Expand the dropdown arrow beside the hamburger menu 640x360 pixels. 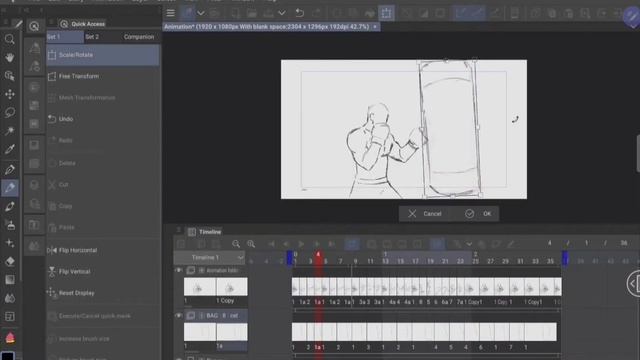coord(201,13)
